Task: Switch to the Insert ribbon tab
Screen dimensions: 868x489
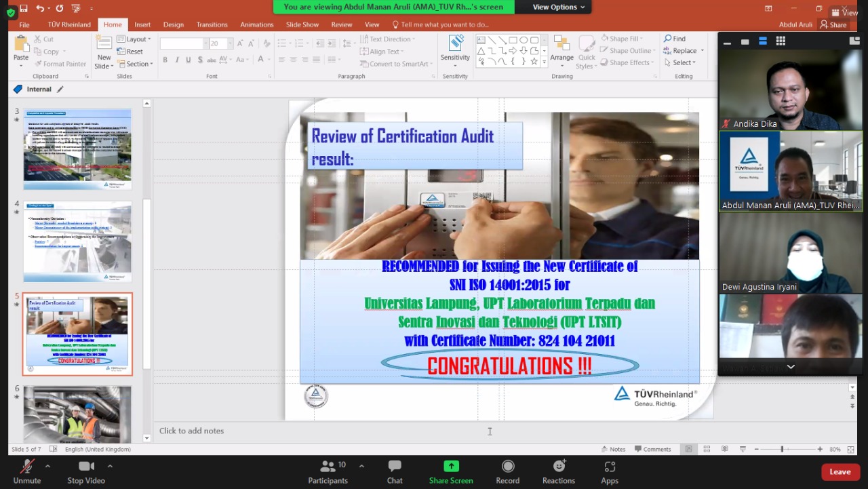Action: click(142, 24)
